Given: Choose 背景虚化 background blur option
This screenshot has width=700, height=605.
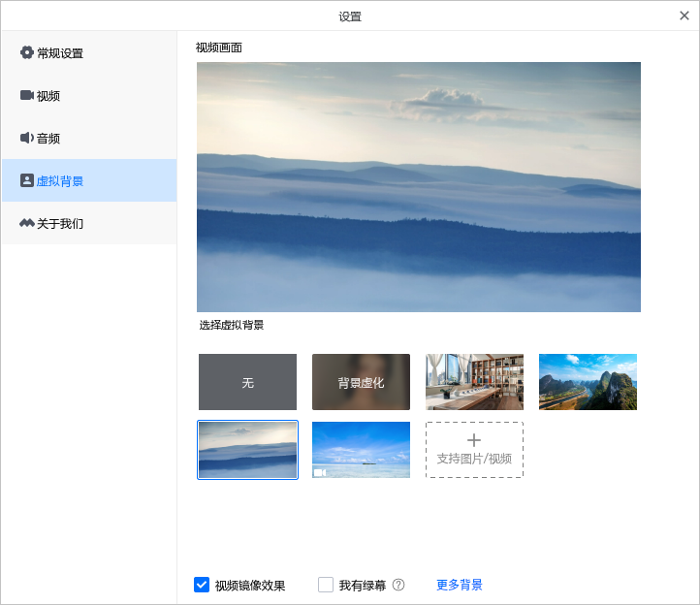Looking at the screenshot, I should (361, 382).
